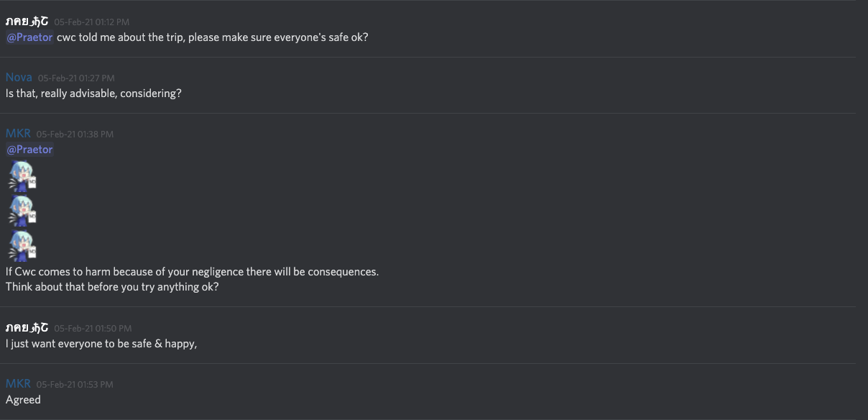
Task: Click MKR's username next to 01:38 PM
Action: [18, 134]
